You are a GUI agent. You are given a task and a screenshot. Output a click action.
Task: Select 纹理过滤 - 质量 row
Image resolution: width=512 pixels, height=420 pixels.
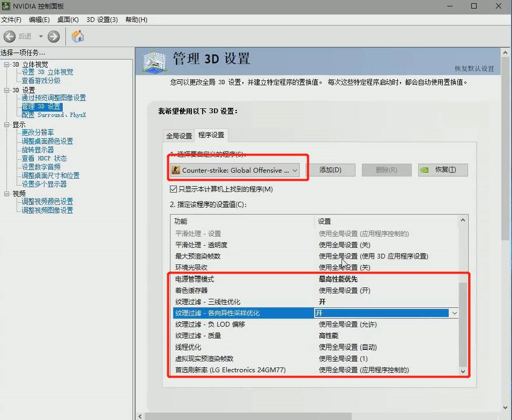[x=315, y=336]
